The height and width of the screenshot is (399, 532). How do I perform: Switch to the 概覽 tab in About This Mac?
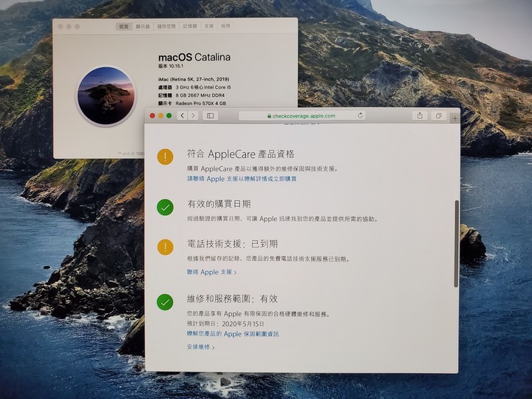point(124,26)
